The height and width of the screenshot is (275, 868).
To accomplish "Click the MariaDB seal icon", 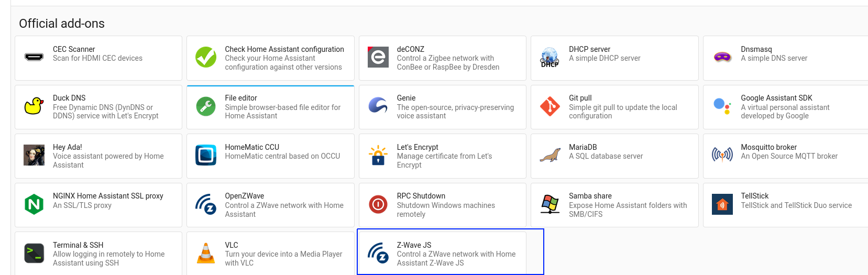I will [x=550, y=156].
